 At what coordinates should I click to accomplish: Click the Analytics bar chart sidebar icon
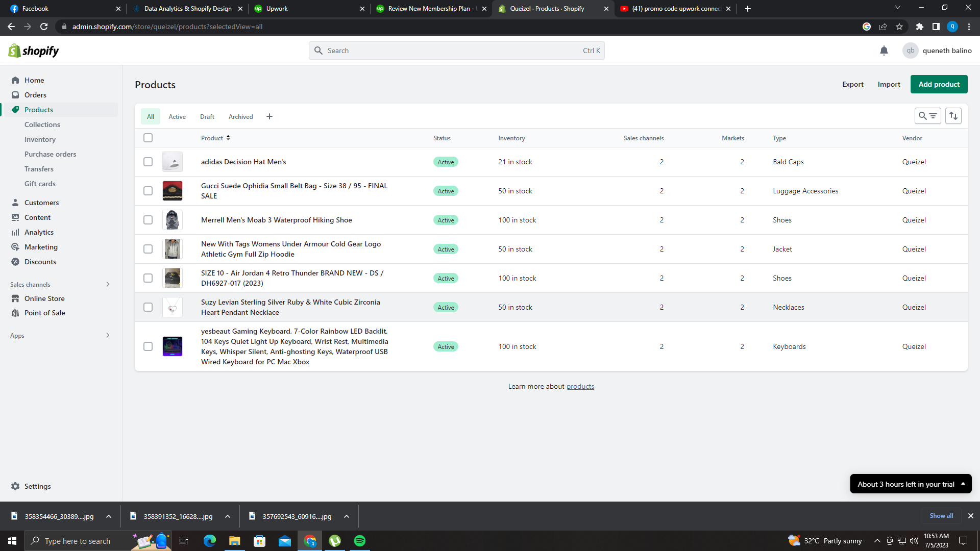click(15, 232)
